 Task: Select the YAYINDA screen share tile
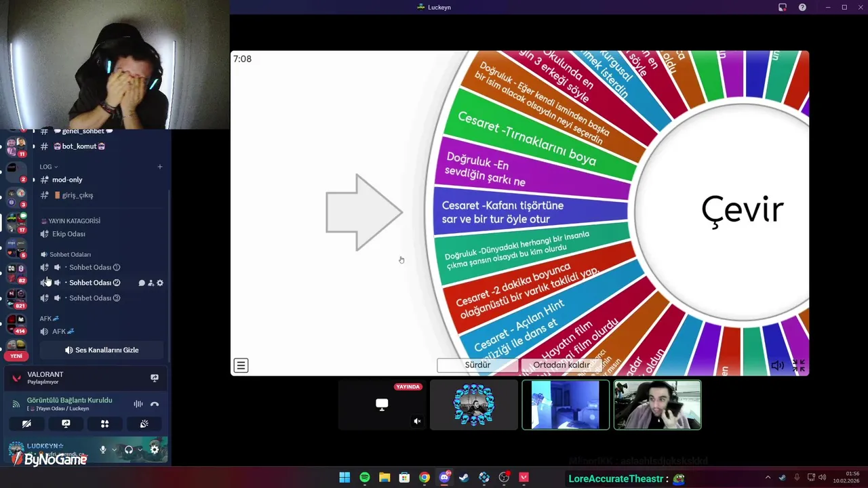pyautogui.click(x=382, y=405)
